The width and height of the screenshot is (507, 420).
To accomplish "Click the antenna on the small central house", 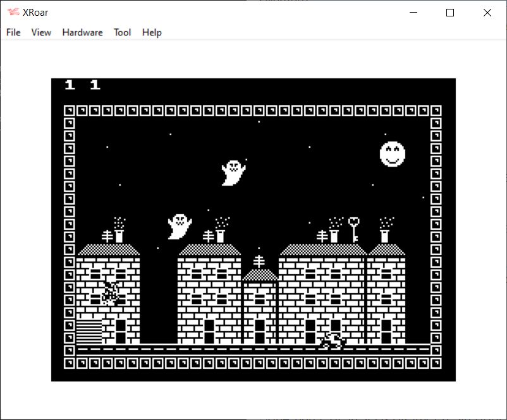I will (x=259, y=261).
